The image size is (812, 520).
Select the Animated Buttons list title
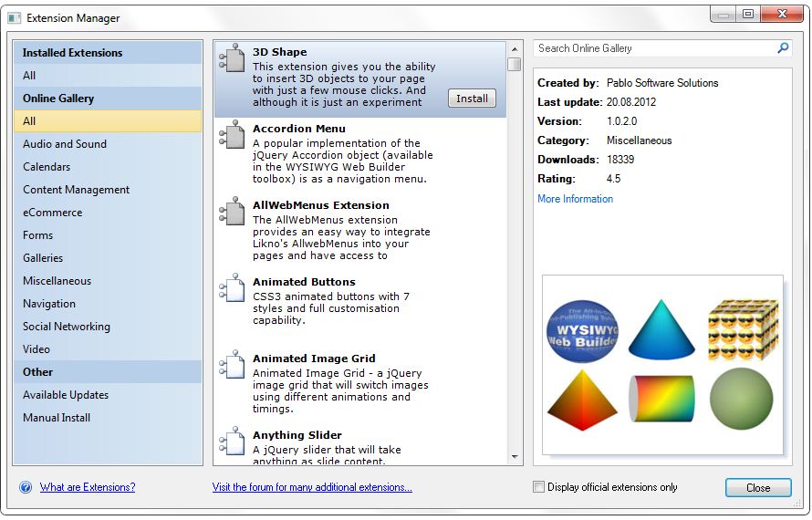[304, 282]
